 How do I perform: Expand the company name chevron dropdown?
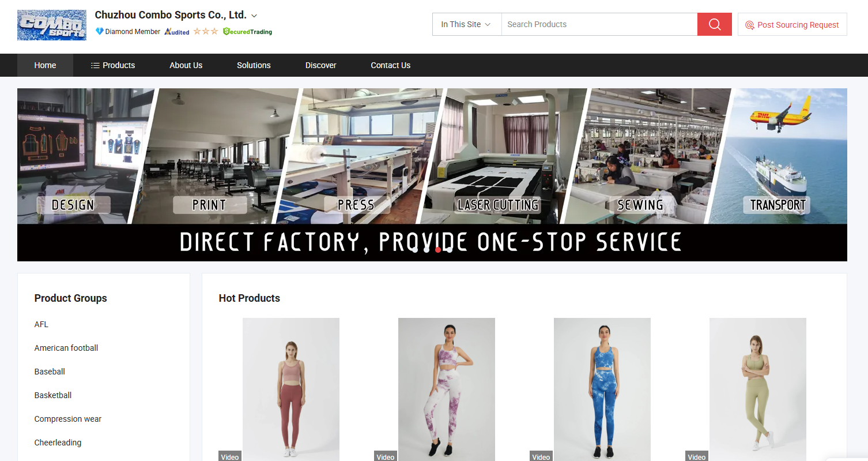254,16
